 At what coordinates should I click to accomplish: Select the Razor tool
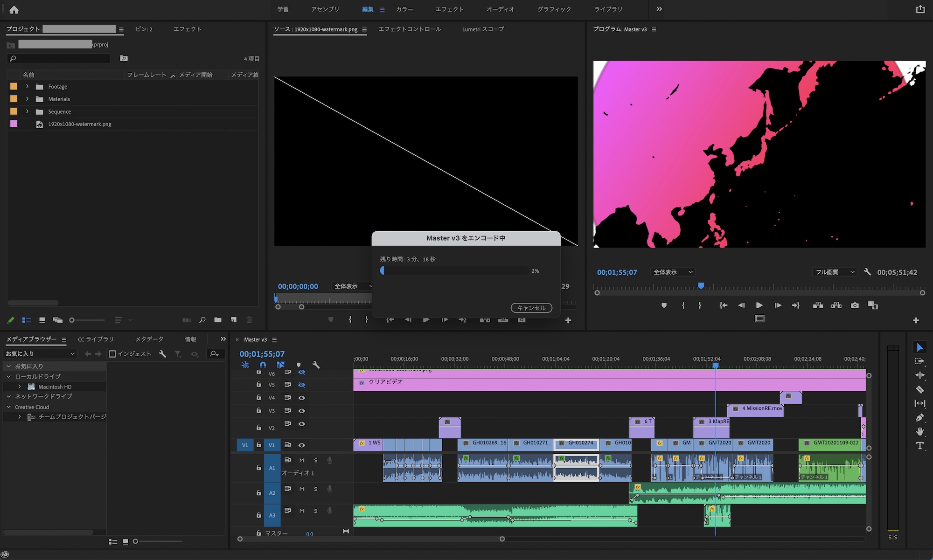click(919, 389)
